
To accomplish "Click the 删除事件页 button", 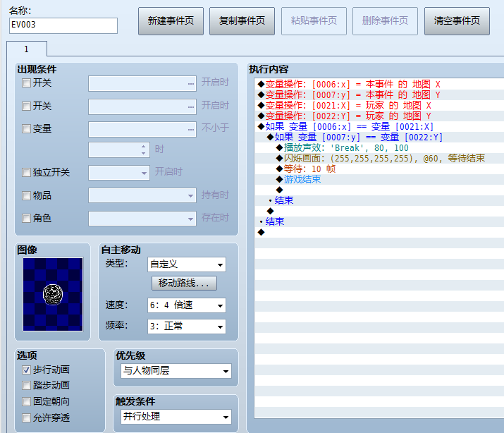I will tap(385, 21).
